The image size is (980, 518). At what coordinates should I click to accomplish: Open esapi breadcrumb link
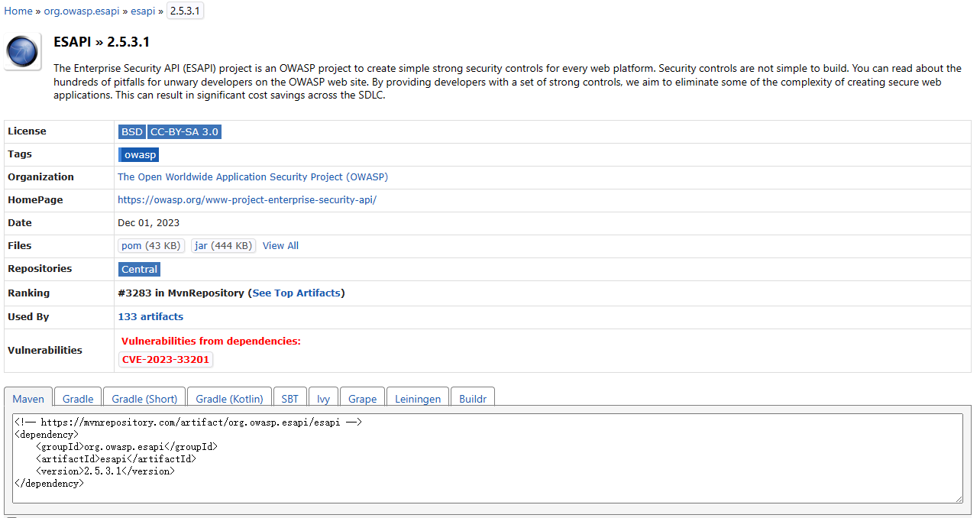[143, 11]
